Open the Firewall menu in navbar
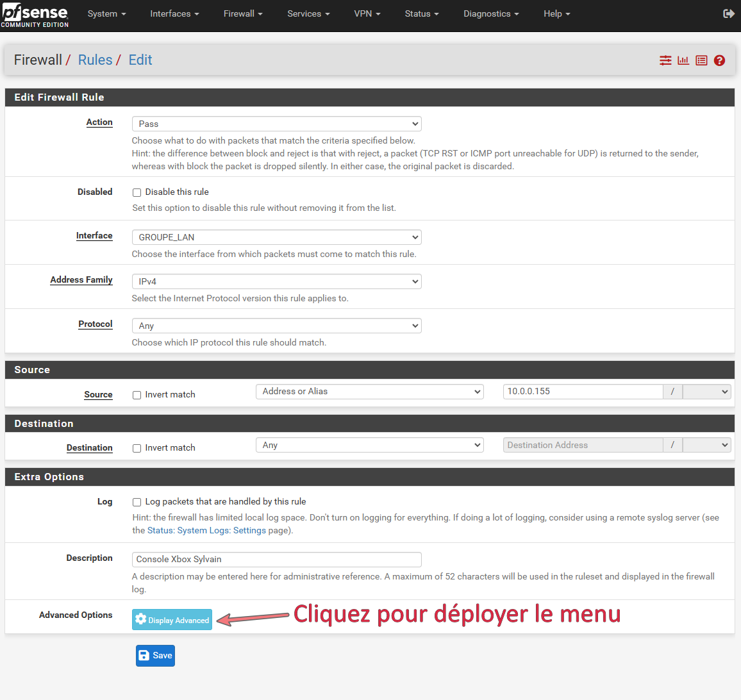The image size is (741, 700). click(x=242, y=13)
